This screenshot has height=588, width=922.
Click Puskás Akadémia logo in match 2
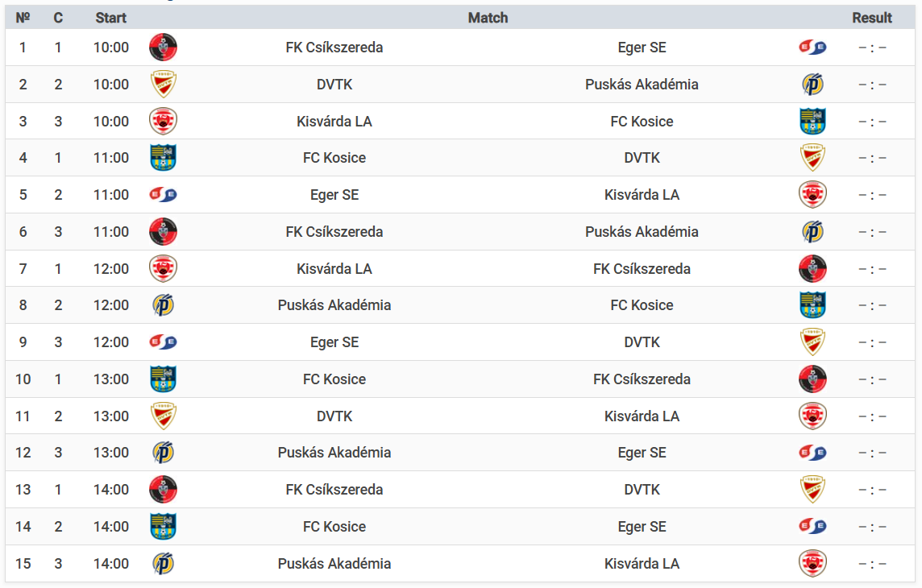coord(812,84)
